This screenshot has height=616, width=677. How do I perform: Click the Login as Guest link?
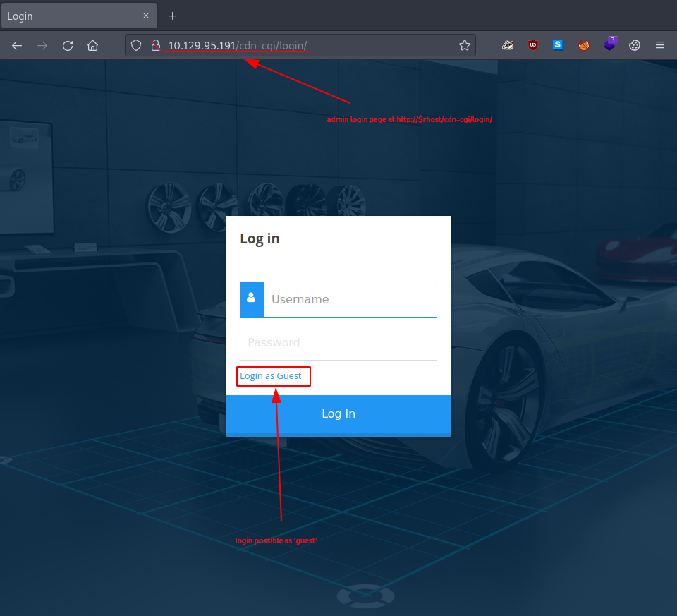tap(271, 376)
